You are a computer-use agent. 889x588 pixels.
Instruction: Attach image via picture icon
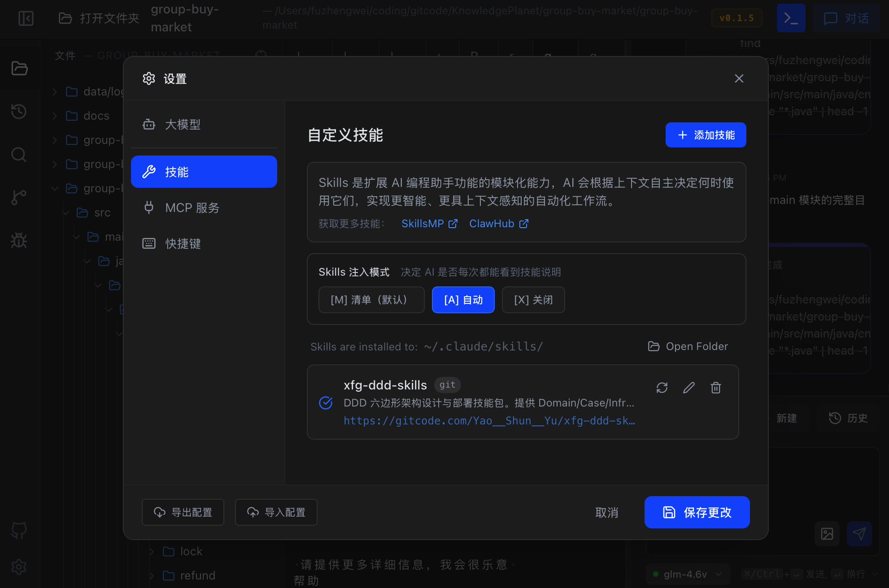pyautogui.click(x=827, y=533)
